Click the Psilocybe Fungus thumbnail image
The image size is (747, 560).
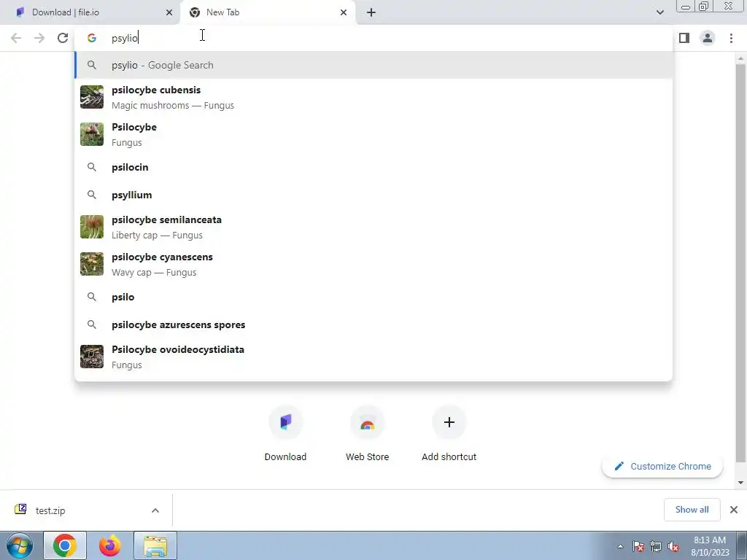click(92, 134)
